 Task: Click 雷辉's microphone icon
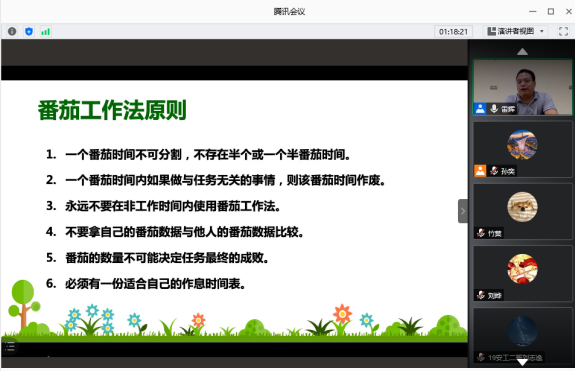point(494,109)
